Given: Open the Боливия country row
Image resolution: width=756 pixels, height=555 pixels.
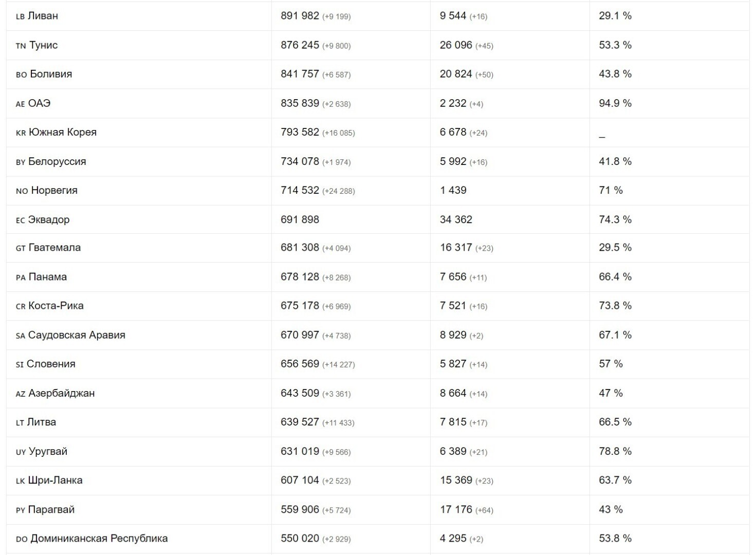Looking at the screenshot, I should [x=51, y=74].
